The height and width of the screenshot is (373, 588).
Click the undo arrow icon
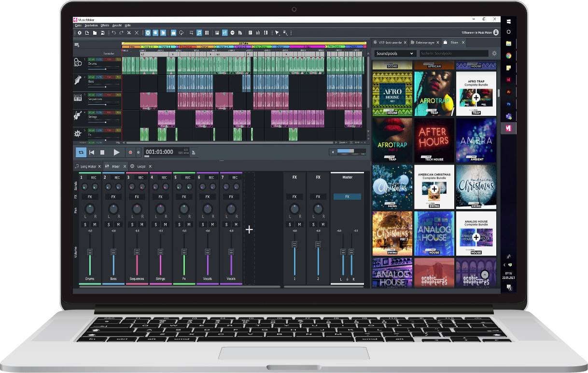pyautogui.click(x=114, y=33)
